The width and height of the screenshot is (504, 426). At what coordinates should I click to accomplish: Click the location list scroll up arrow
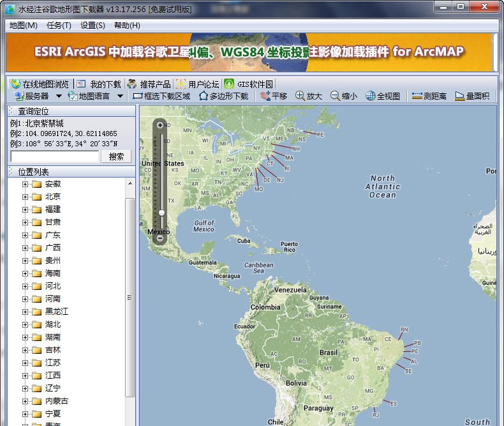pos(130,183)
